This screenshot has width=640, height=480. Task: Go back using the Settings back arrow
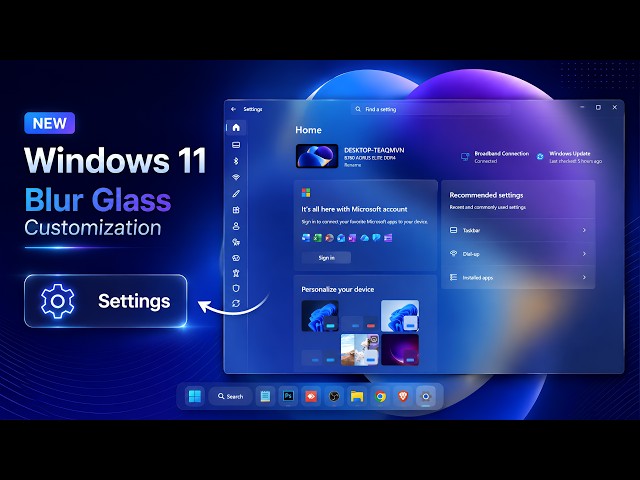(233, 109)
